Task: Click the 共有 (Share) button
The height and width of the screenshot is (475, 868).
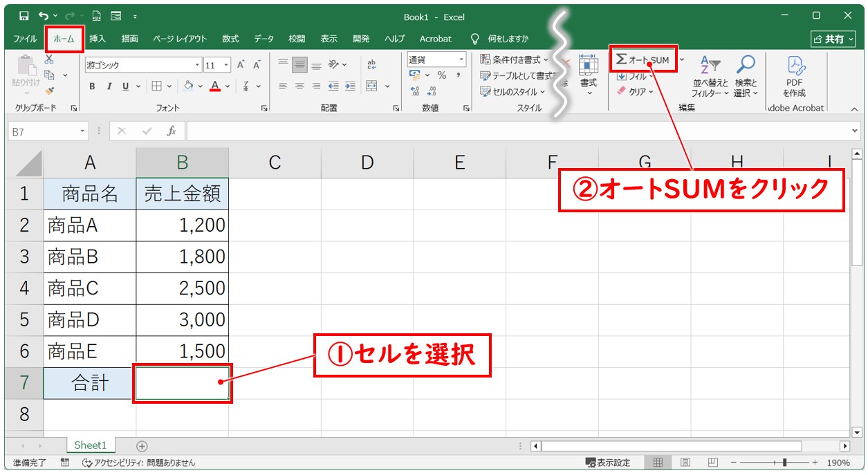Action: point(832,39)
